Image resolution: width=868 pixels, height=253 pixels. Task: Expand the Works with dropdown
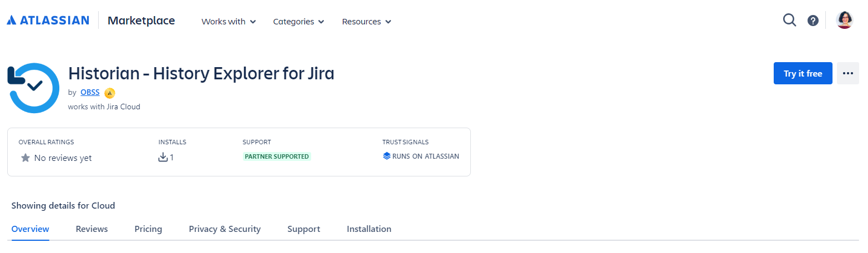tap(229, 22)
